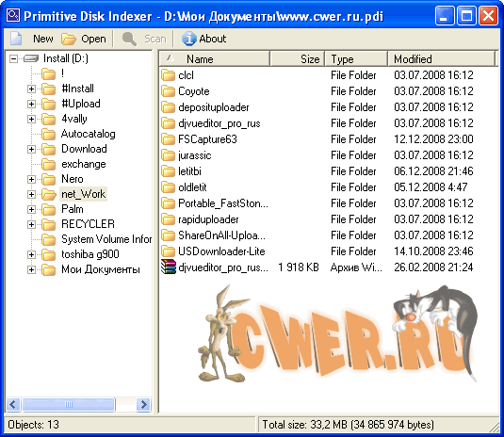This screenshot has height=437, width=504.
Task: Click the Install (D:) drive icon
Action: pyautogui.click(x=31, y=58)
